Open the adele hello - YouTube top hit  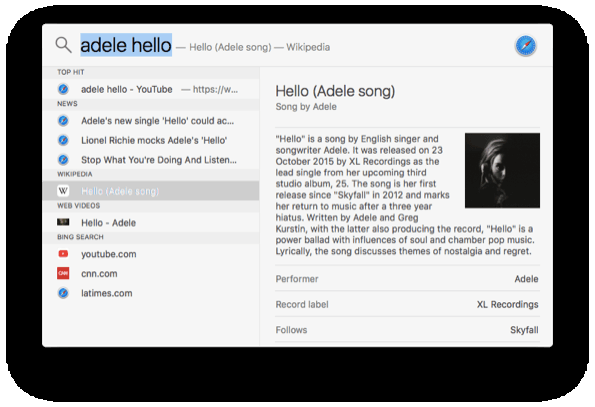click(x=151, y=89)
